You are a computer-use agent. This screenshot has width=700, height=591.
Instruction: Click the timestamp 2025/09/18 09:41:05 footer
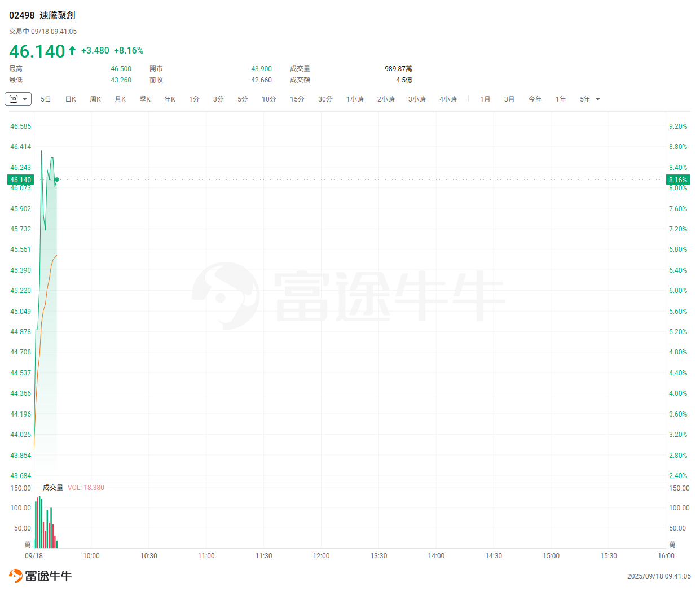tap(659, 576)
